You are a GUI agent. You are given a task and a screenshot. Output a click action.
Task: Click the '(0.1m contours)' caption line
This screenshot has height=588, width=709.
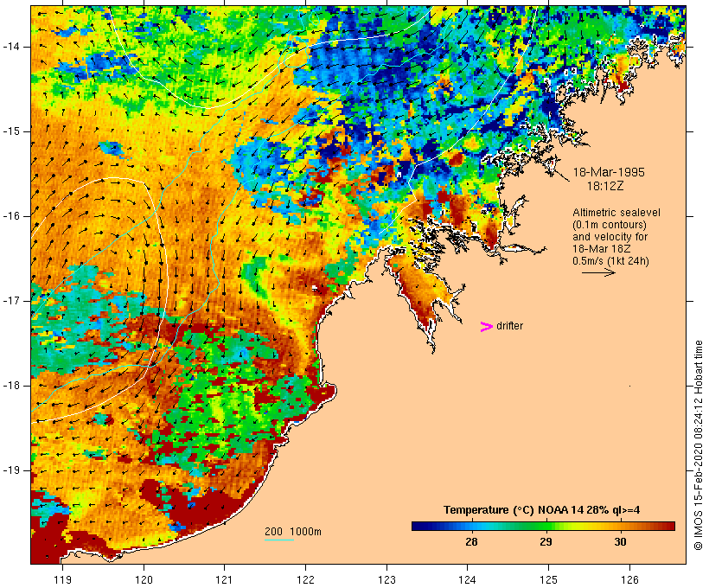610,225
